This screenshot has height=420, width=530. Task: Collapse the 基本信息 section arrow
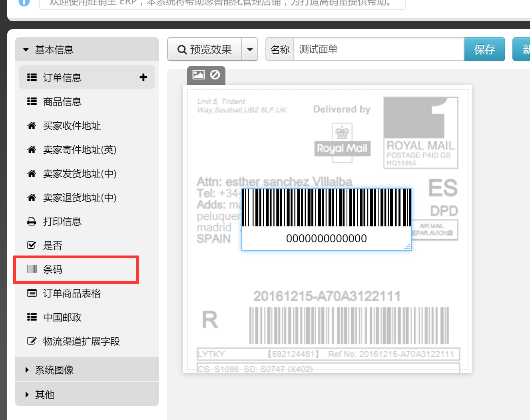click(26, 50)
